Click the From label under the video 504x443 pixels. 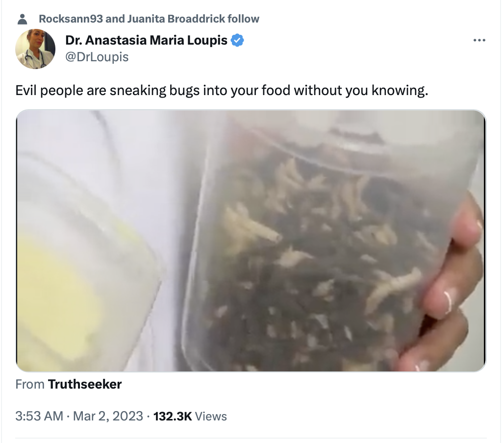coord(29,384)
